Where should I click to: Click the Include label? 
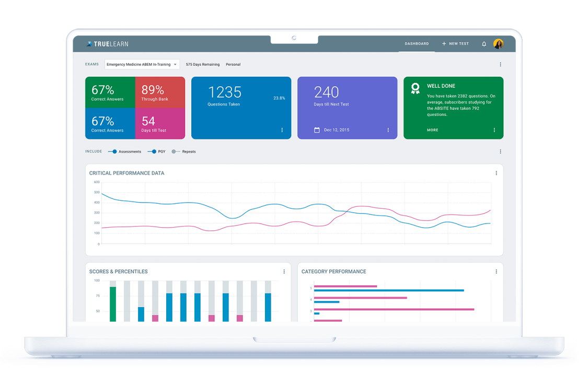coord(94,151)
